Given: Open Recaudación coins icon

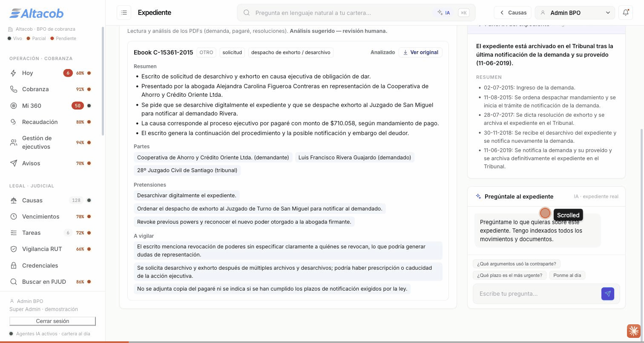Looking at the screenshot, I should tap(14, 122).
